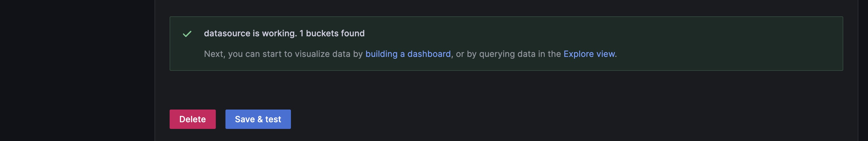Click the '1 buckets found' text
The image size is (868, 141).
coord(332,34)
